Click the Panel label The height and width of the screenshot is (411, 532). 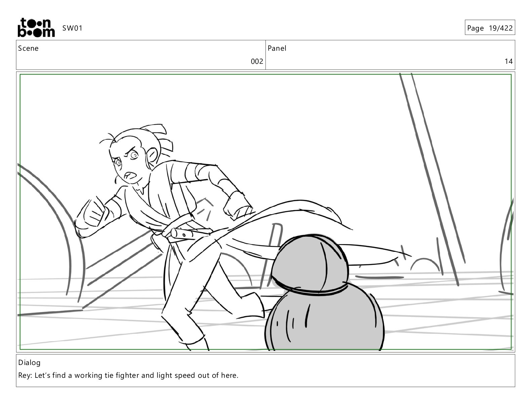(x=277, y=48)
